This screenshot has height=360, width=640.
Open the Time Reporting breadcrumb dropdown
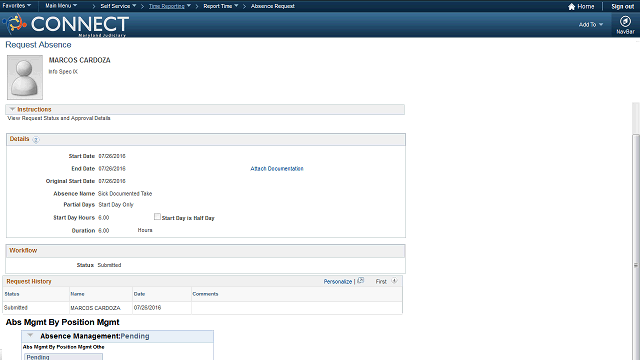click(169, 6)
